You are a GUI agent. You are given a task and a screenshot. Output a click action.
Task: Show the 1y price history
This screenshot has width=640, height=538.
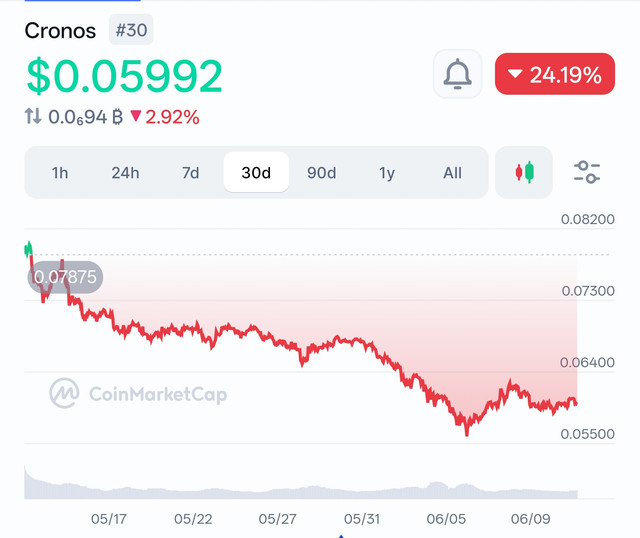click(x=387, y=173)
